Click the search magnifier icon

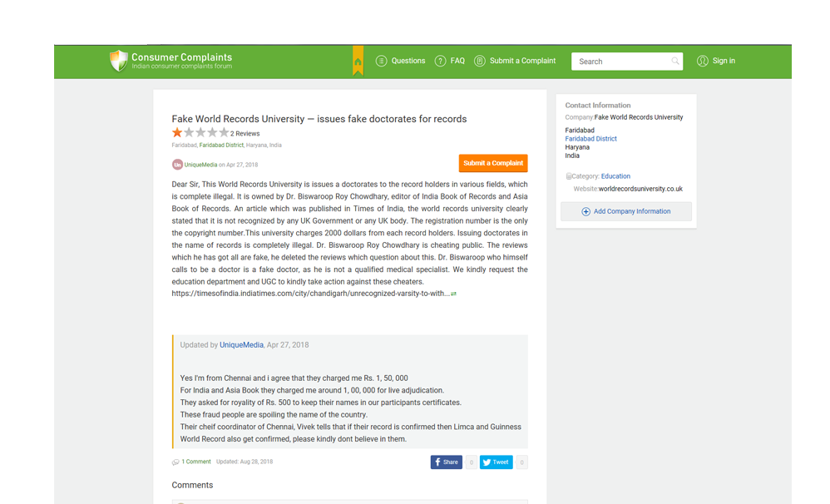(675, 61)
